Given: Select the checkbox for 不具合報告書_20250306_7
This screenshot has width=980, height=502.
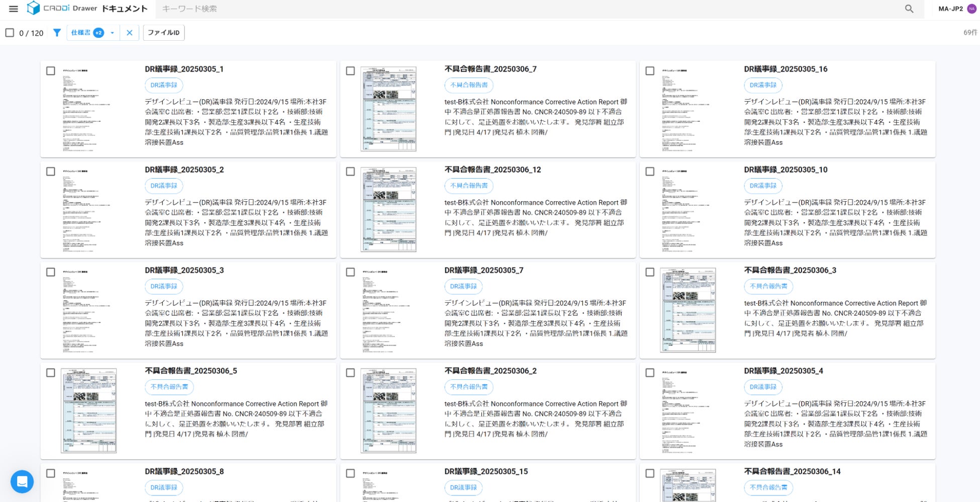Looking at the screenshot, I should click(350, 71).
